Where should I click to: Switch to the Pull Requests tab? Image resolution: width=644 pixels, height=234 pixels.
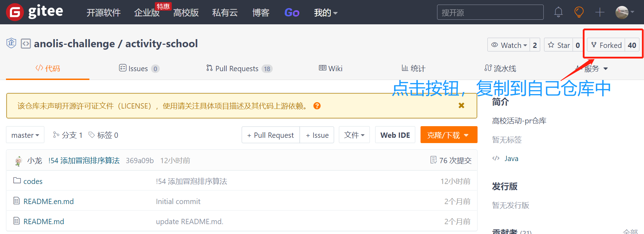239,68
